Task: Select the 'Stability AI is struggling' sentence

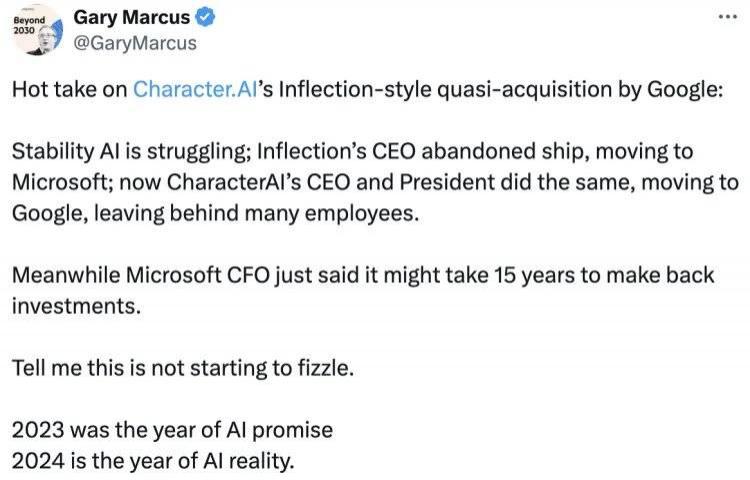Action: 128,152
